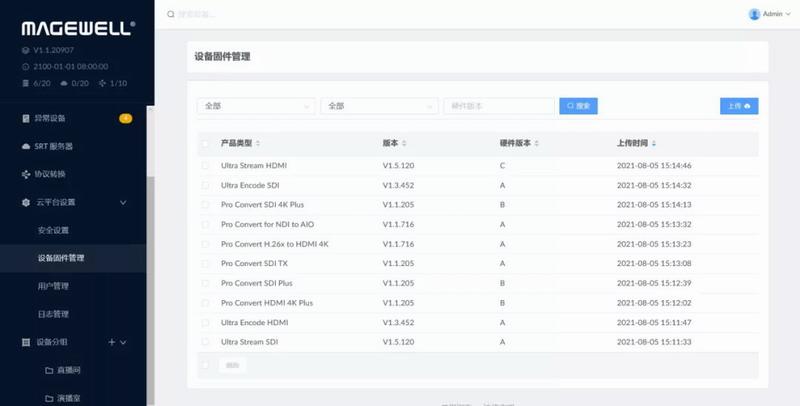
Task: Check the box for Ultra Stream HDMI row
Action: 206,165
